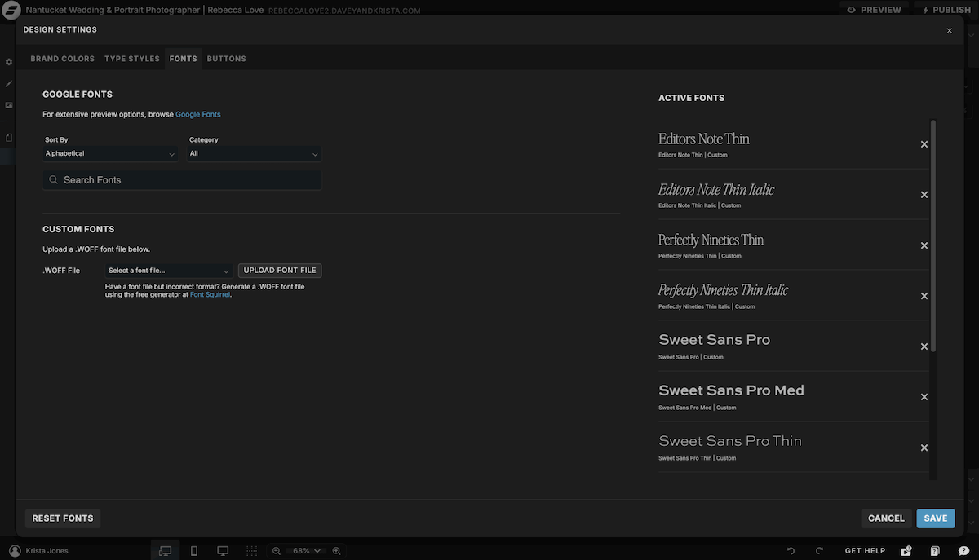Click the Active Fonts scrollbar
Screen dimensions: 979x560
(933, 236)
